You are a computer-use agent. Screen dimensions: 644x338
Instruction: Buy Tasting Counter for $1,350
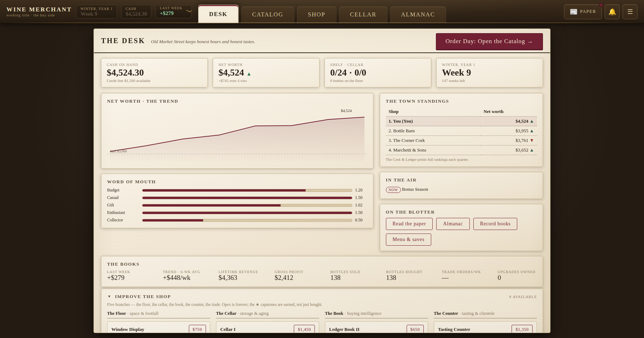click(522, 329)
